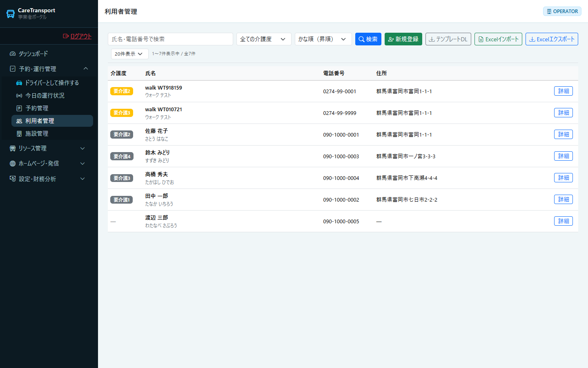Click the ダッシュボード gauge icon
588x368 pixels.
[13, 54]
